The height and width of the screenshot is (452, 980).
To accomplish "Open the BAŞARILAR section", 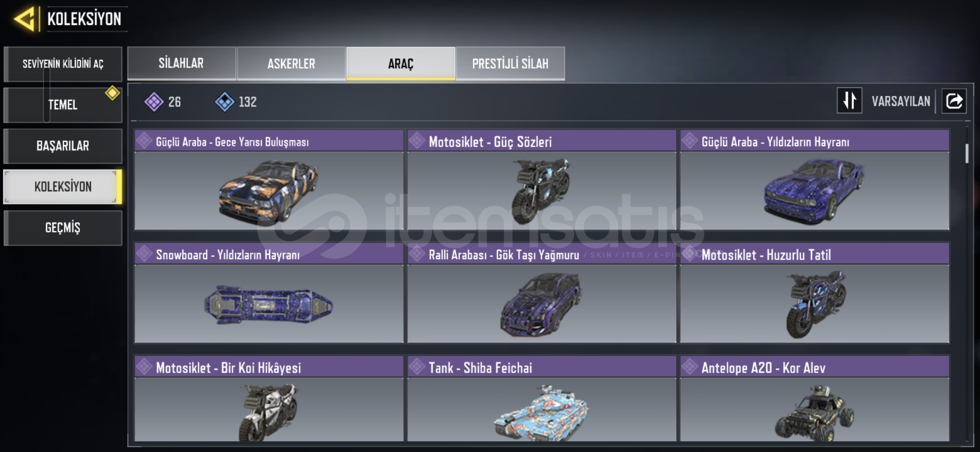I will (x=63, y=146).
